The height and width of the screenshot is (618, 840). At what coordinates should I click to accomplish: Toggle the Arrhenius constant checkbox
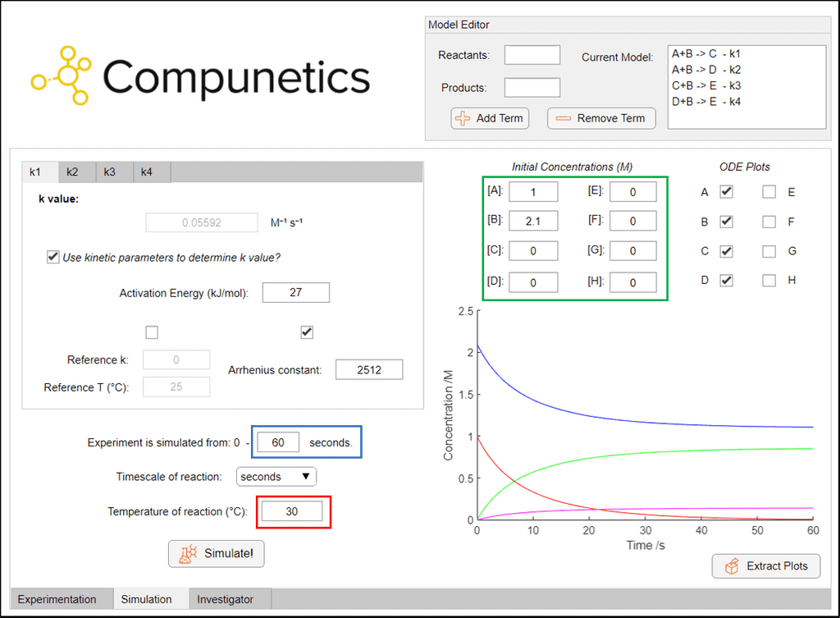(307, 332)
